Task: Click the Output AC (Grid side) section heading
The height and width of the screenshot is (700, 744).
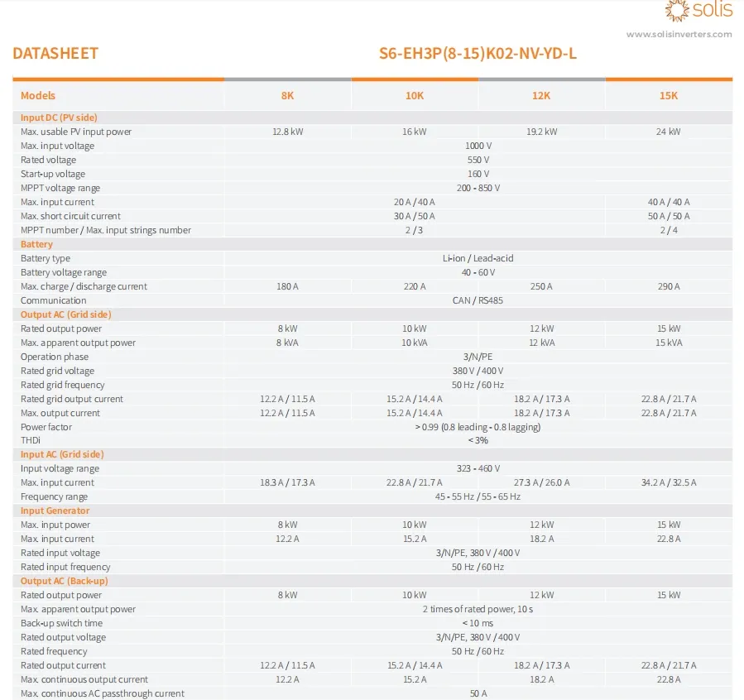Action: click(x=66, y=314)
